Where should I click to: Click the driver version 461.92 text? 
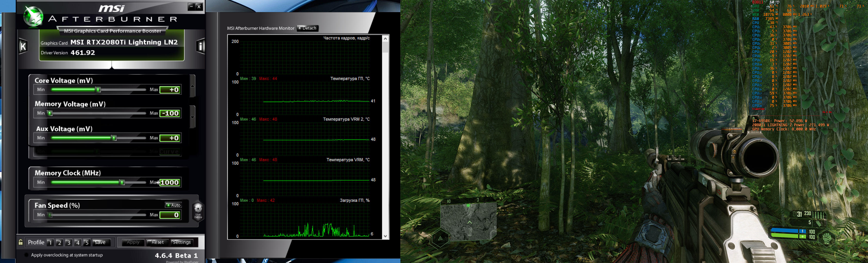coord(83,53)
